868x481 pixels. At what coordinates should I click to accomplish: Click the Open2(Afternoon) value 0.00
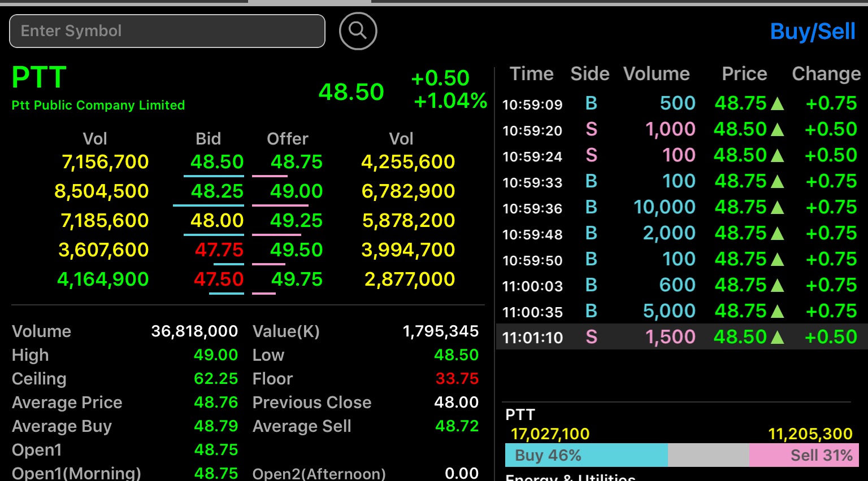tap(462, 473)
